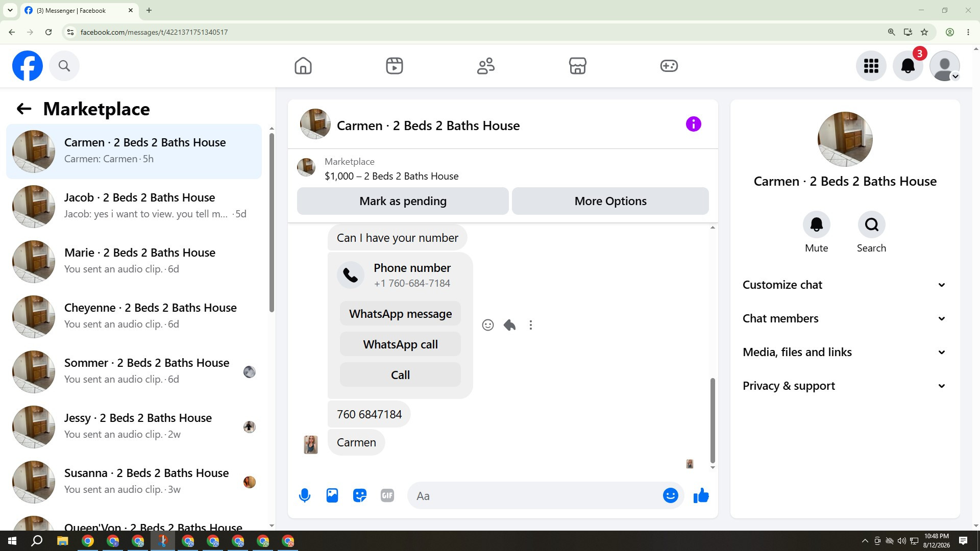This screenshot has height=551, width=980.
Task: Open the Facebook apps grid menu
Action: point(871,66)
